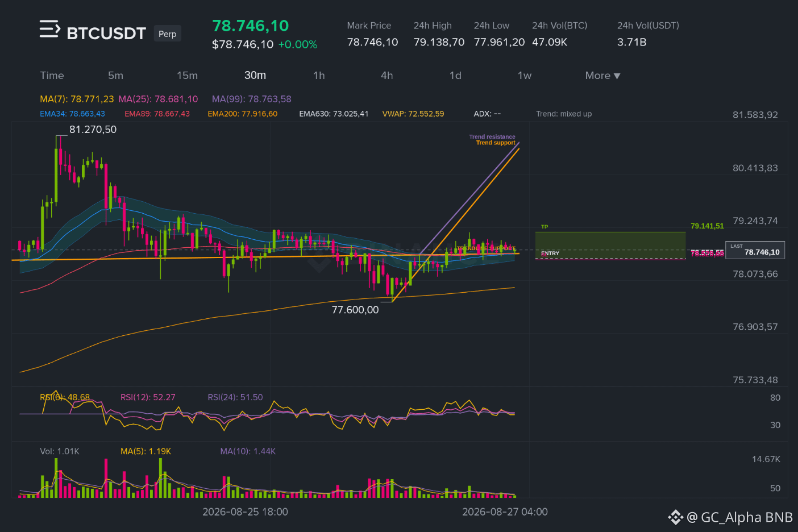Click the TP level label
The image size is (798, 532).
[x=545, y=227]
